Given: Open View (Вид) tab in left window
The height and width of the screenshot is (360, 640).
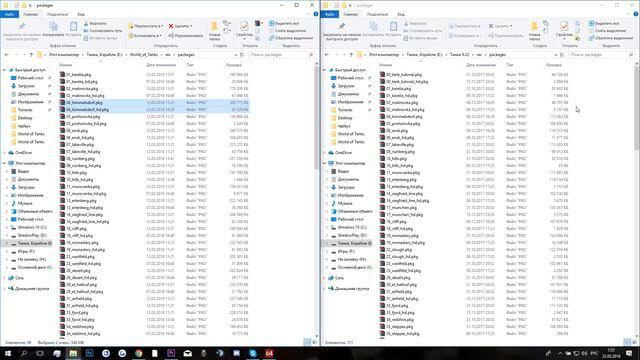Looking at the screenshot, I should 81,14.
